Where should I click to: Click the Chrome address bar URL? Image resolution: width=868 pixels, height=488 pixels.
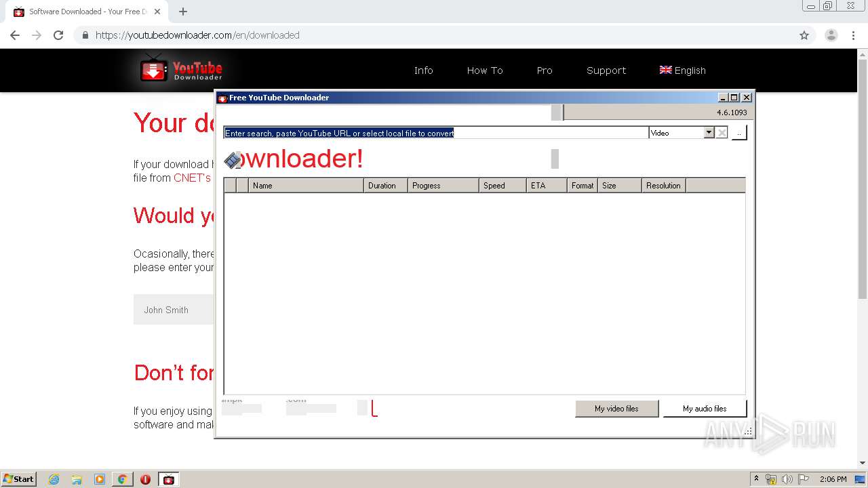[197, 35]
